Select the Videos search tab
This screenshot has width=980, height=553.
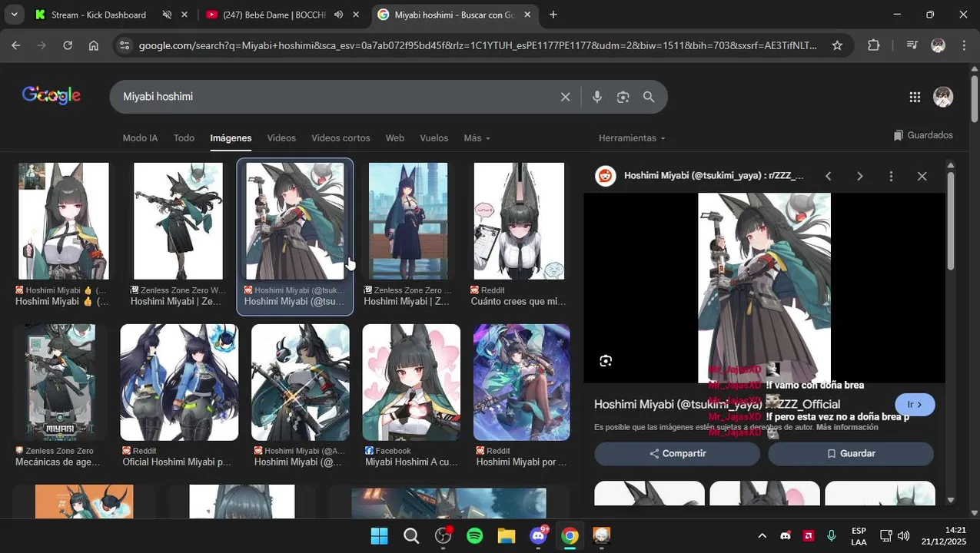(281, 138)
